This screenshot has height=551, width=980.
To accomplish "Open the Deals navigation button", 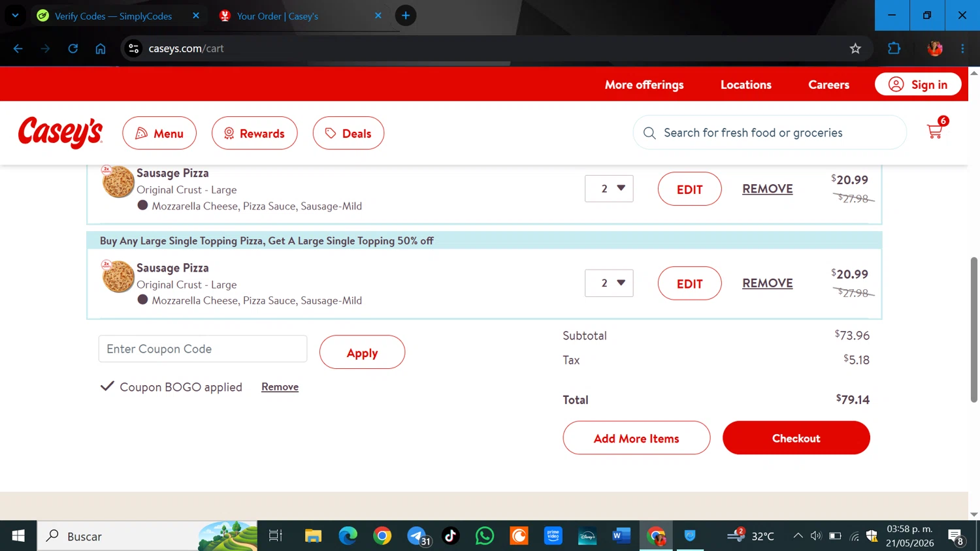I will [x=348, y=133].
